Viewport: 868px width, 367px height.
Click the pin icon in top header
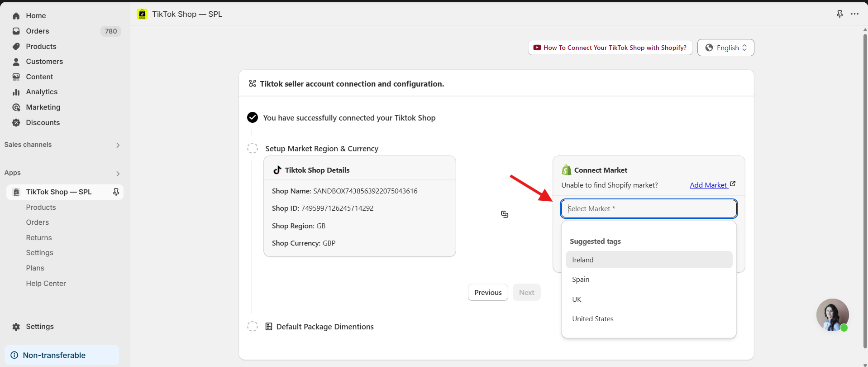839,14
